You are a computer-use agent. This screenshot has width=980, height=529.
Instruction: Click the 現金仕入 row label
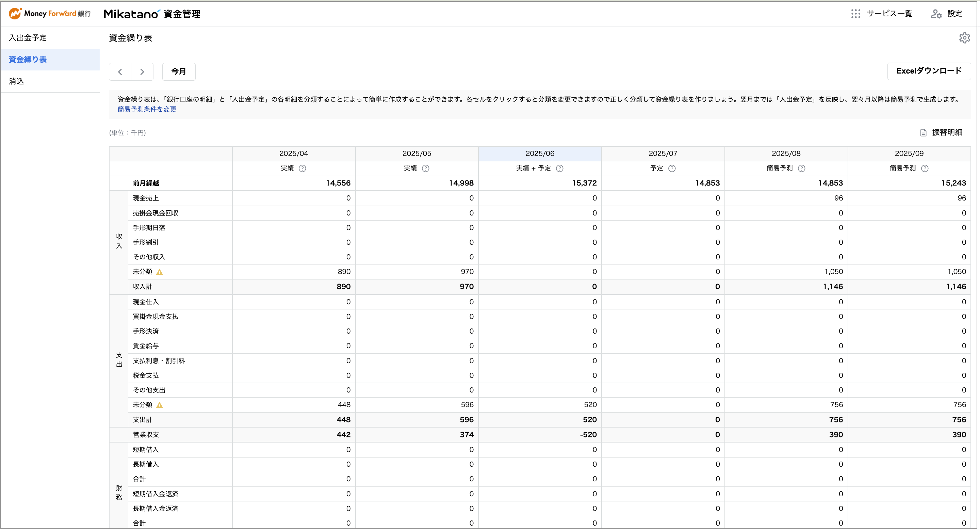pyautogui.click(x=146, y=302)
